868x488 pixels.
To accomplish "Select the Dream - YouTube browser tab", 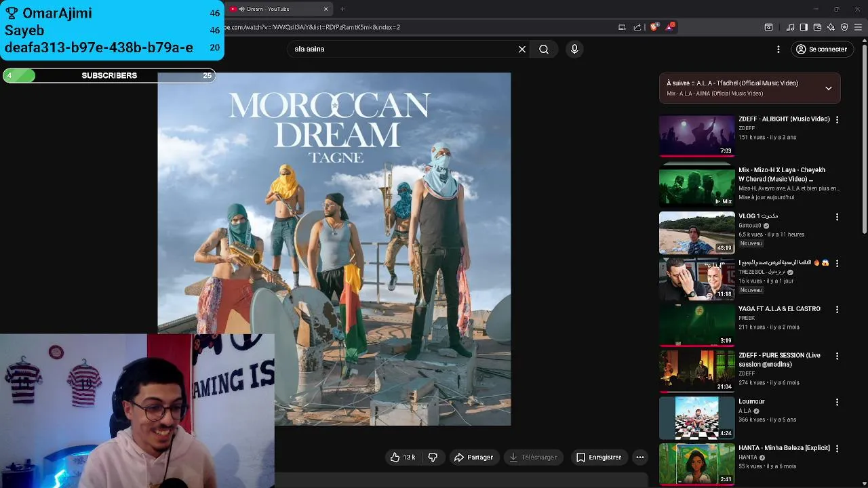I will (x=278, y=9).
